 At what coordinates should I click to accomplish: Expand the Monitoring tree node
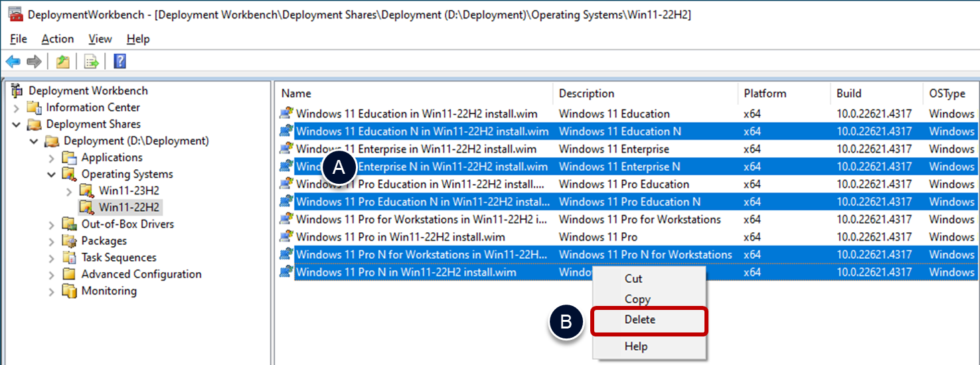[52, 291]
